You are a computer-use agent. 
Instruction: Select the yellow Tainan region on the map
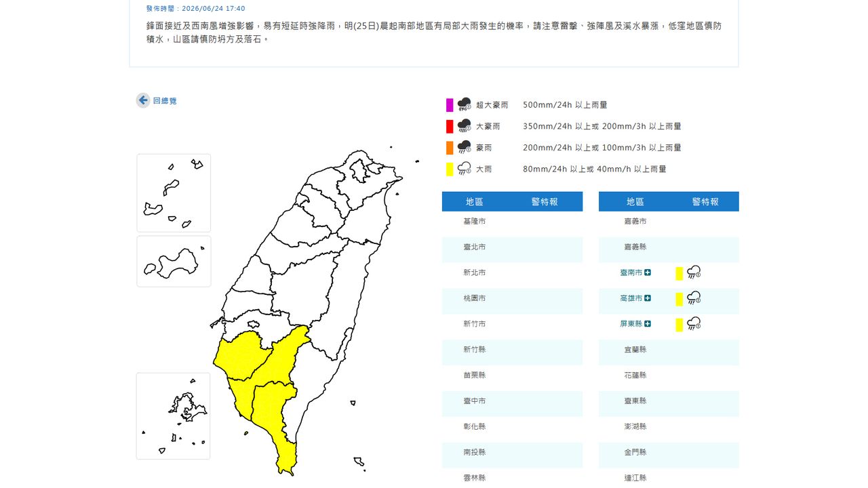pyautogui.click(x=241, y=356)
